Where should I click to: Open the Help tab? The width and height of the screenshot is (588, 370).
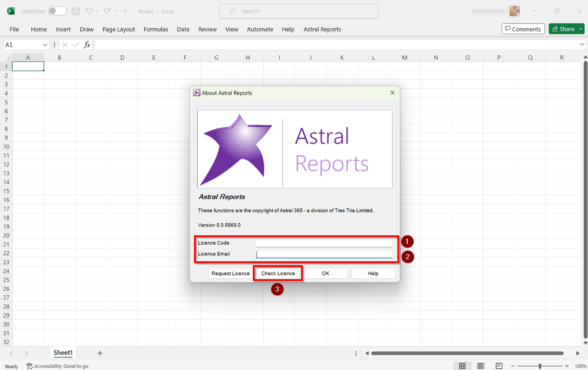coord(288,29)
